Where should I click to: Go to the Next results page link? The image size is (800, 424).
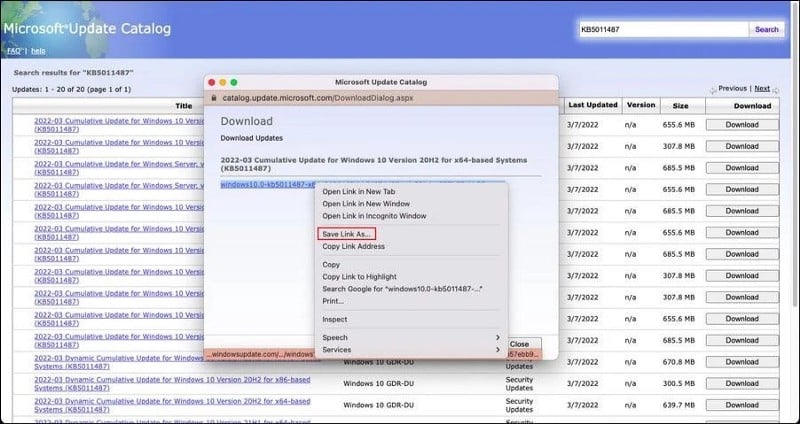click(762, 89)
